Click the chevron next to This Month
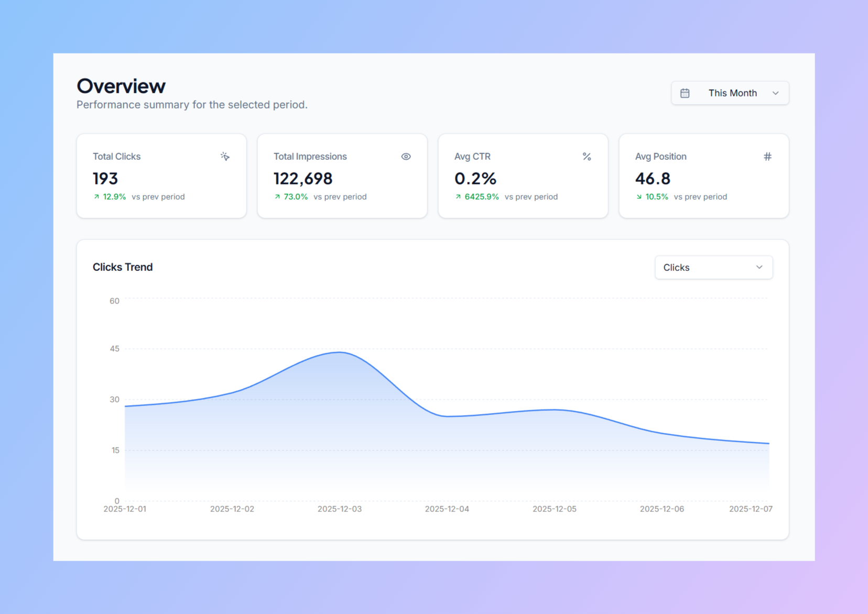This screenshot has height=614, width=868. (775, 93)
